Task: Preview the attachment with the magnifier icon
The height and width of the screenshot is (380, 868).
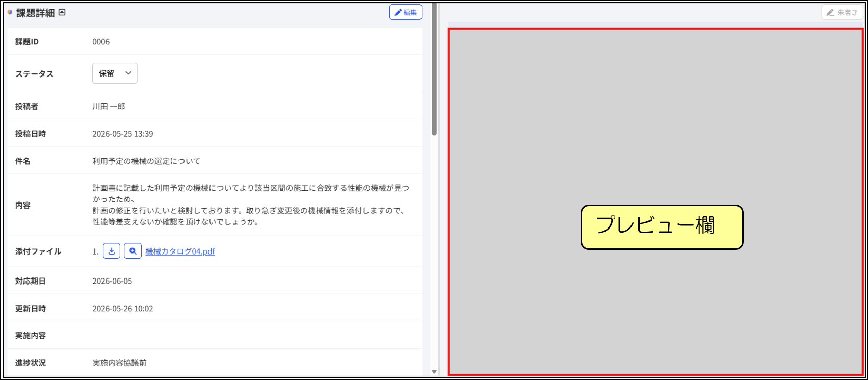Action: [x=133, y=251]
